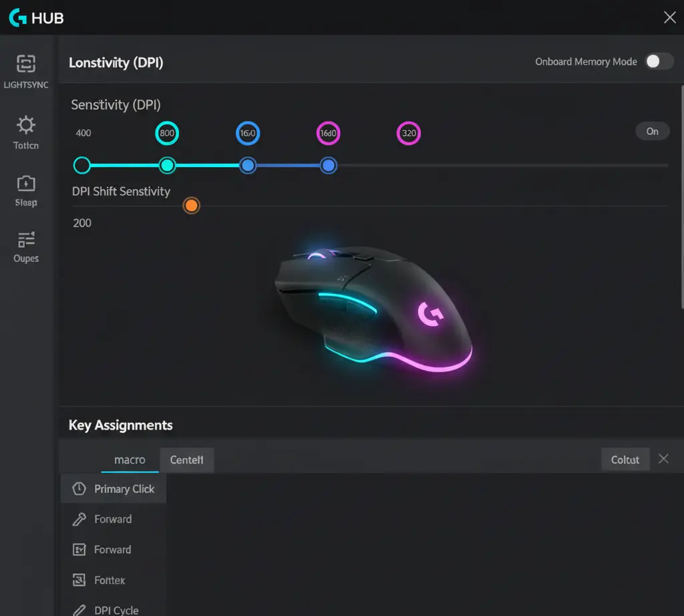Click the gear icon in the sidebar
The image size is (684, 616).
[26, 125]
